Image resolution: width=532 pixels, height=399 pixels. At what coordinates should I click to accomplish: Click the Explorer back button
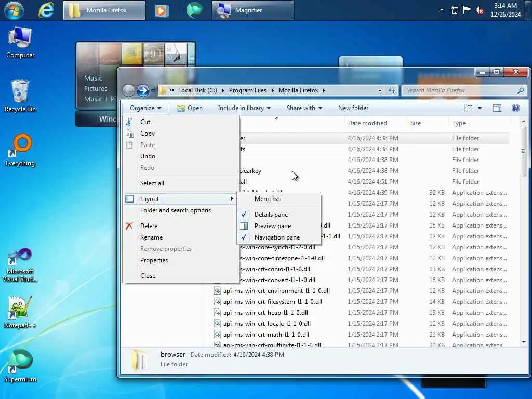[128, 90]
